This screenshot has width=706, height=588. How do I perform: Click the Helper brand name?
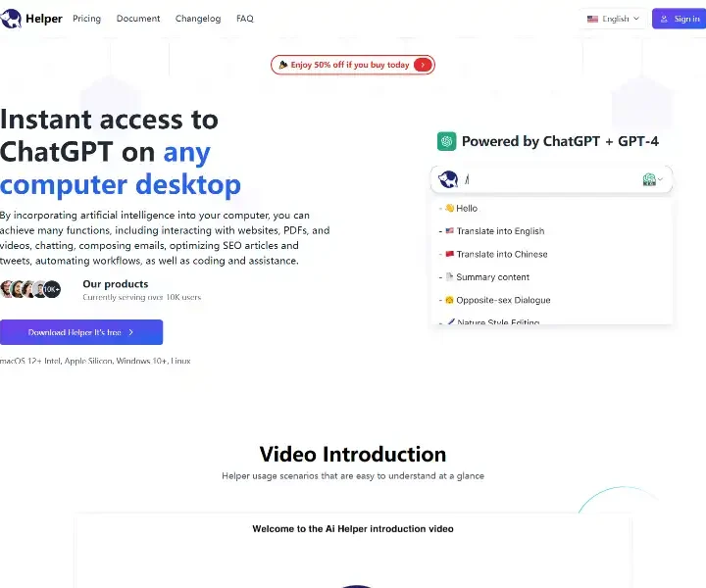(x=44, y=19)
